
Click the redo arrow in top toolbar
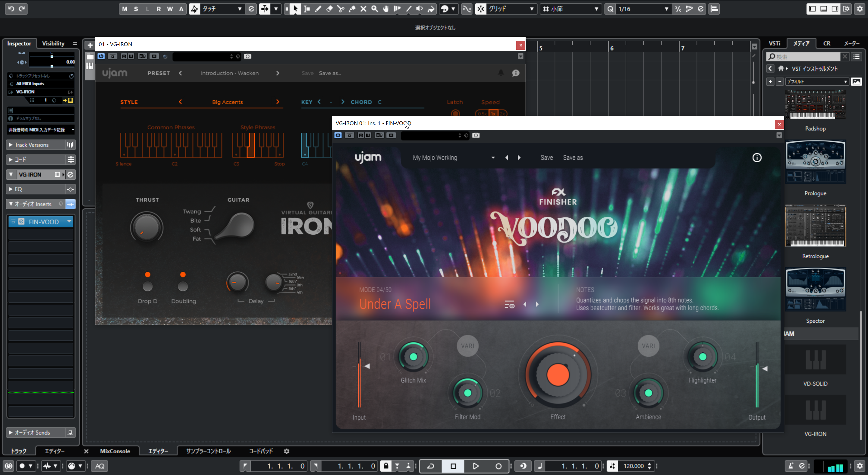click(x=22, y=9)
